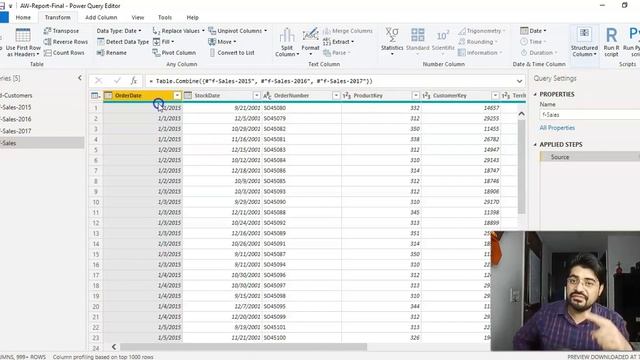Image resolution: width=640 pixels, height=360 pixels.
Task: Select Reverse Rows
Action: point(66,42)
